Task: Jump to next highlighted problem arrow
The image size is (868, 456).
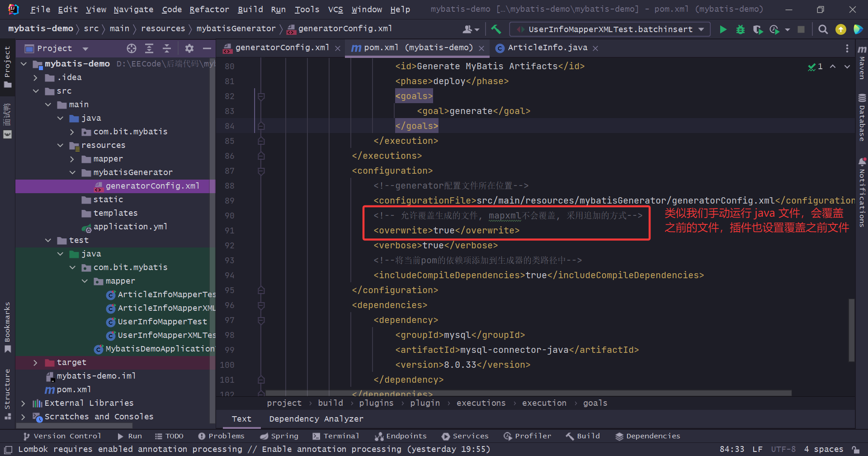Action: (x=847, y=66)
